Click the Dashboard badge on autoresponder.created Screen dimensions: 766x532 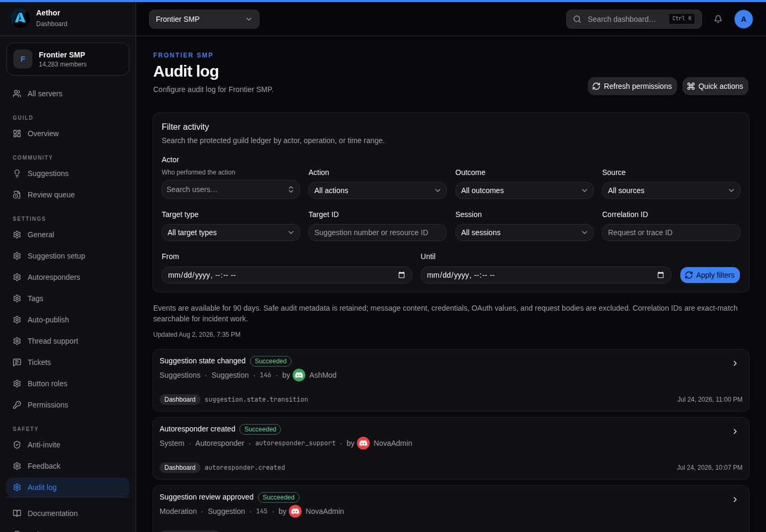pos(180,468)
